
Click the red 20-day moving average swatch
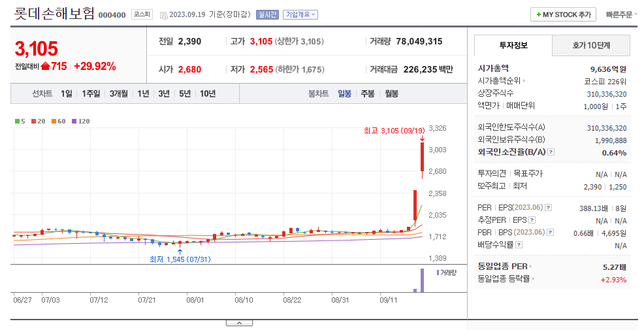tap(34, 122)
